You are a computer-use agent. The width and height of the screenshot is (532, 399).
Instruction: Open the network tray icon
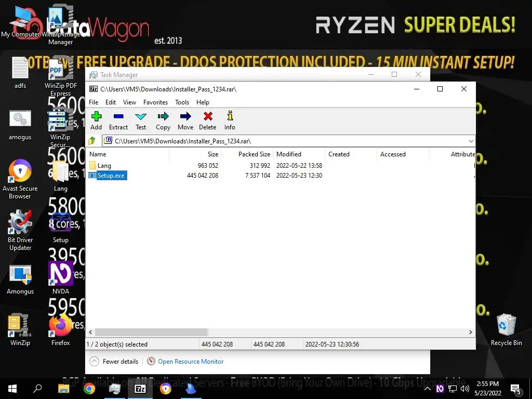(x=453, y=389)
